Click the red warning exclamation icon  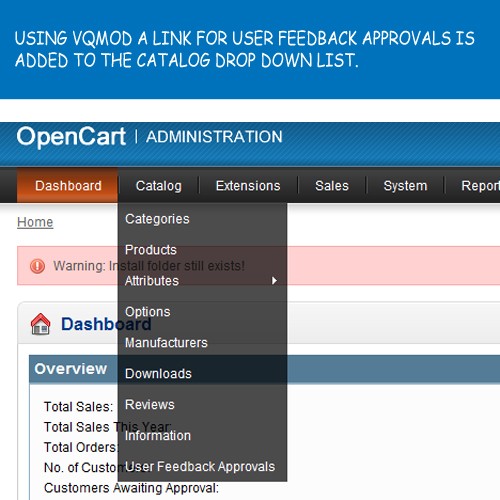click(37, 266)
